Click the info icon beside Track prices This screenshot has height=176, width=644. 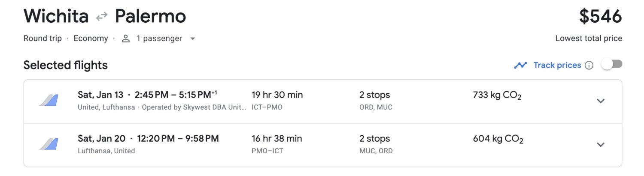(x=589, y=65)
